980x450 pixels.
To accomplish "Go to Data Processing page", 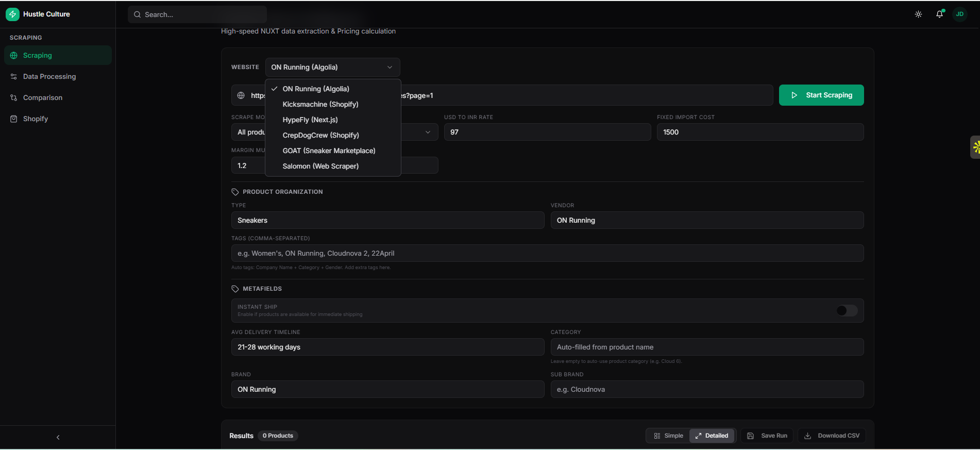I will coord(58,76).
